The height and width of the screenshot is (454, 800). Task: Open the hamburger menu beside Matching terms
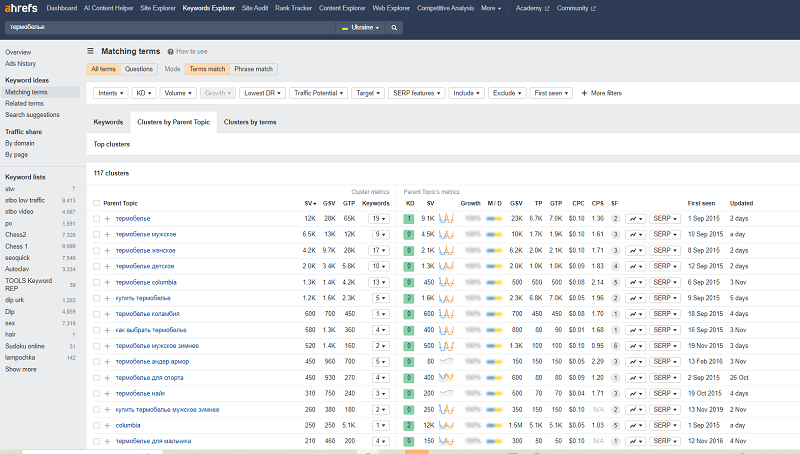pos(90,51)
